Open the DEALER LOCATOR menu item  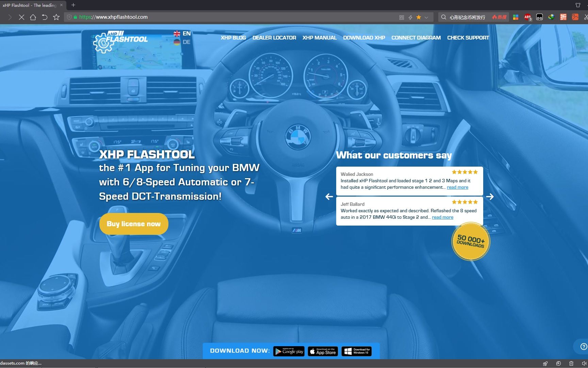[x=274, y=38]
